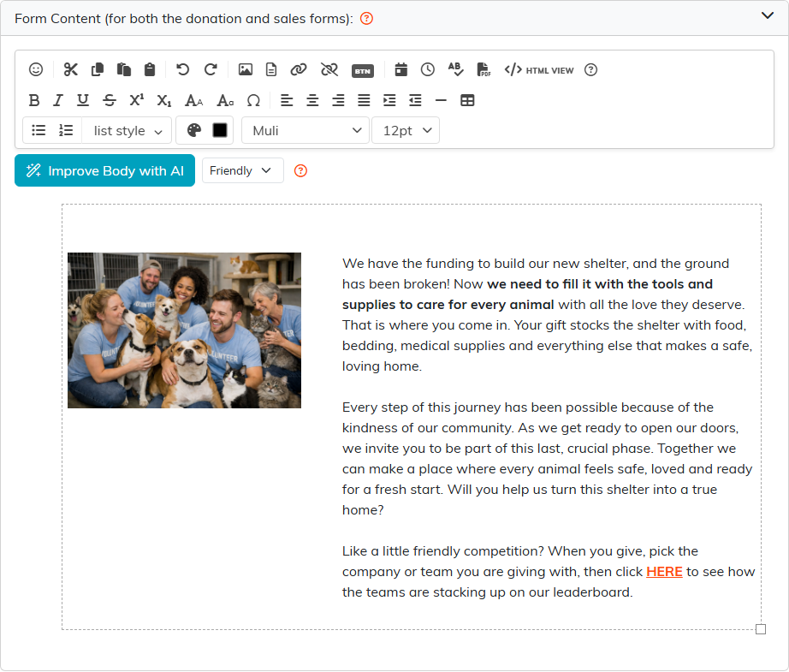The width and height of the screenshot is (789, 672).
Task: Toggle bold formatting
Action: pyautogui.click(x=34, y=101)
